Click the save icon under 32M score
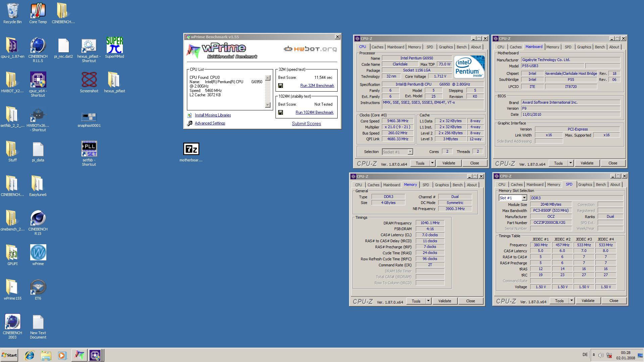 tap(281, 86)
